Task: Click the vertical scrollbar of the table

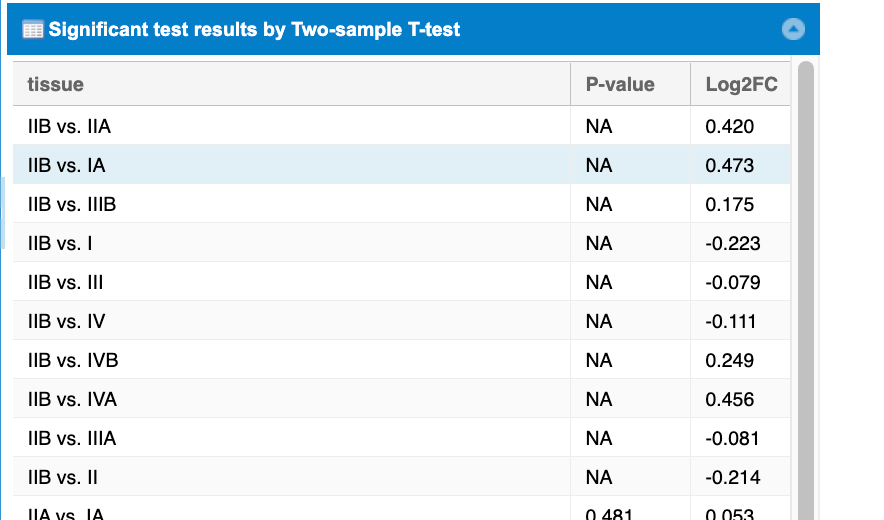Action: 805,300
